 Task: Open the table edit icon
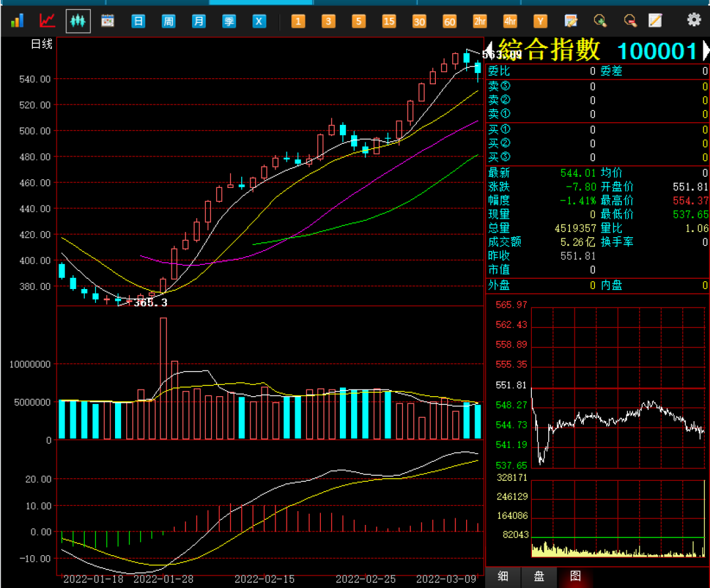click(571, 21)
